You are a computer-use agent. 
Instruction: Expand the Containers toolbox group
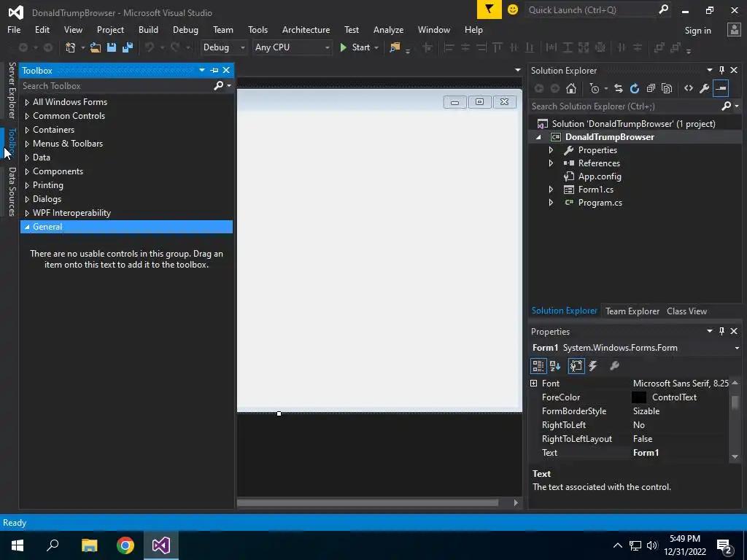27,130
